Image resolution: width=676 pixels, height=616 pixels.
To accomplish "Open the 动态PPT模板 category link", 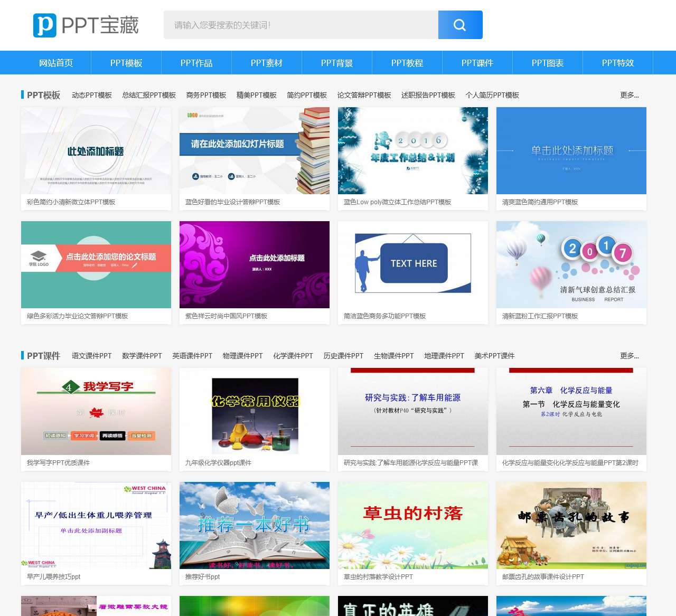I will (x=92, y=95).
